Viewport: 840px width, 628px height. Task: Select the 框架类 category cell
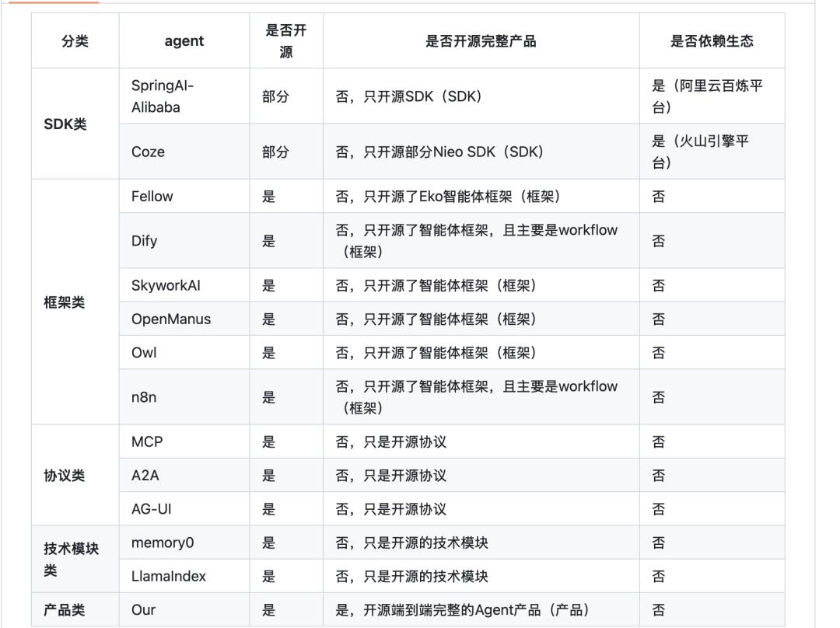pos(75,302)
